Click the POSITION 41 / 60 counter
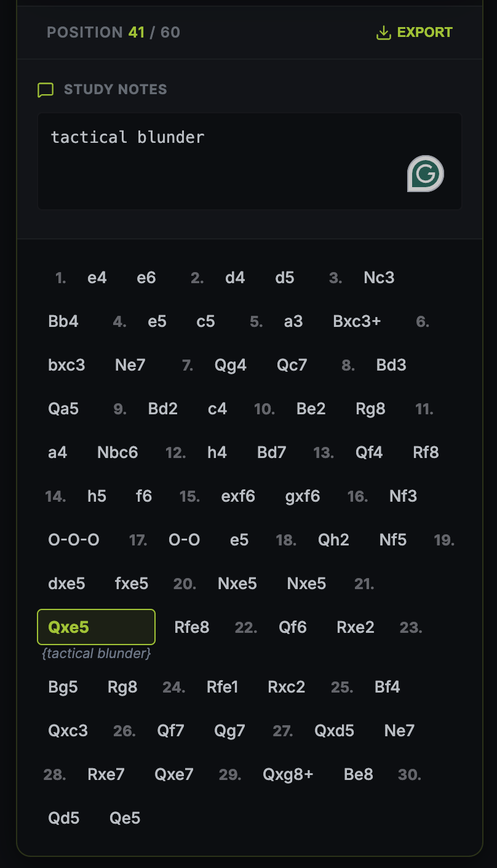 (x=113, y=32)
